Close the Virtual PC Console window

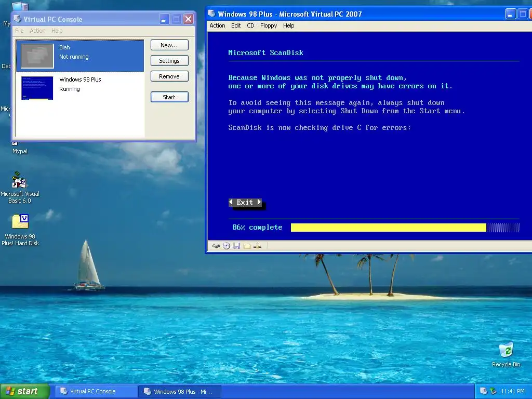click(188, 19)
